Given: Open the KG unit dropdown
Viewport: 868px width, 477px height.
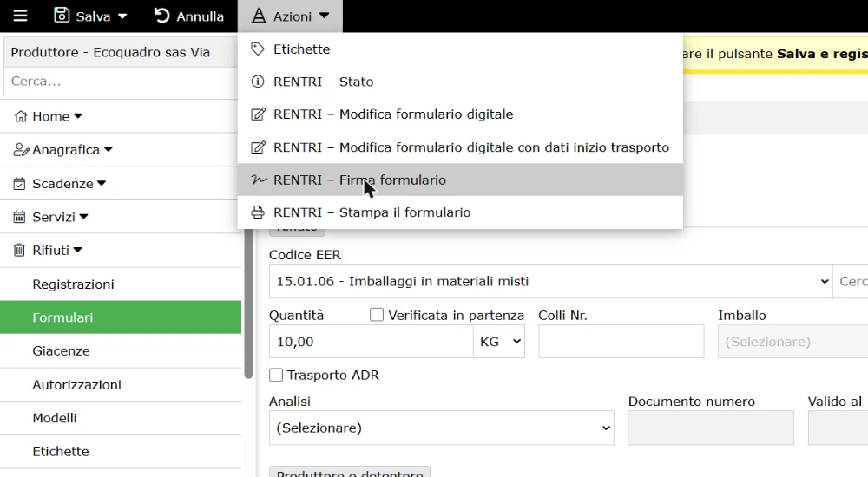Looking at the screenshot, I should coord(499,342).
